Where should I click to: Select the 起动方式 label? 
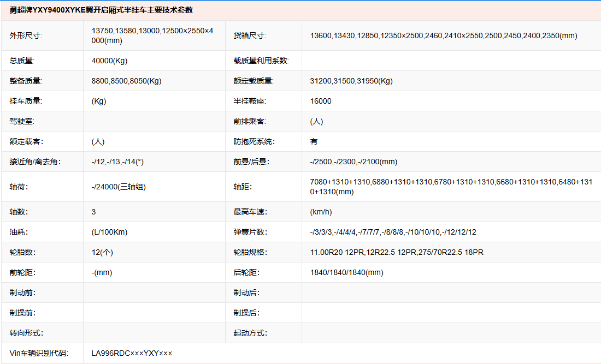click(x=250, y=333)
